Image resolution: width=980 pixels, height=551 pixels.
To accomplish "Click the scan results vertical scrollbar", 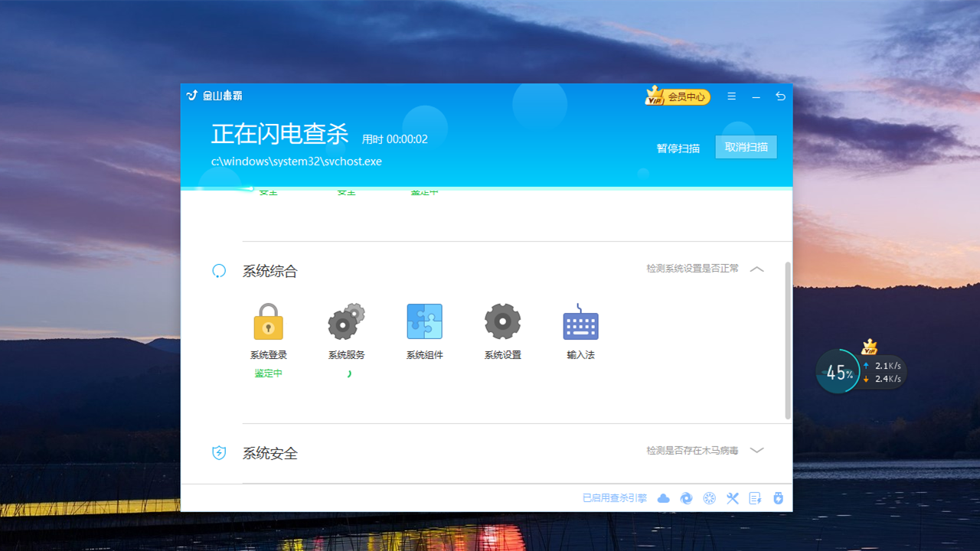I will click(x=788, y=341).
